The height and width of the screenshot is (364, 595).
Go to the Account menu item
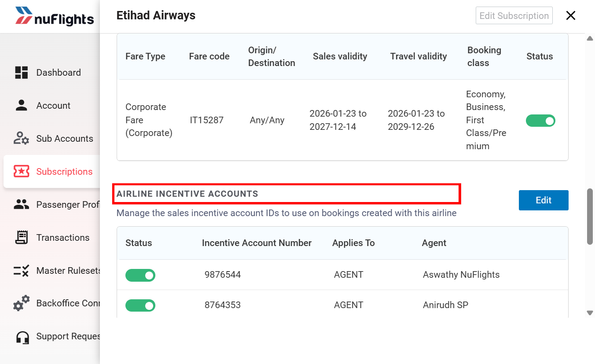[53, 106]
